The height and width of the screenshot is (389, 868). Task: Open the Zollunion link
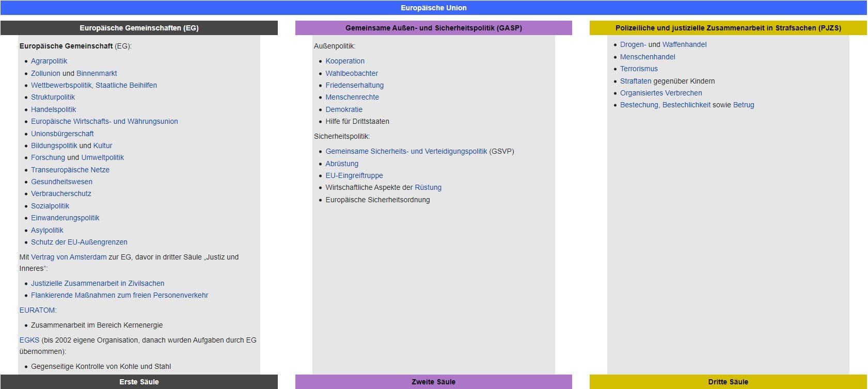[x=45, y=73]
